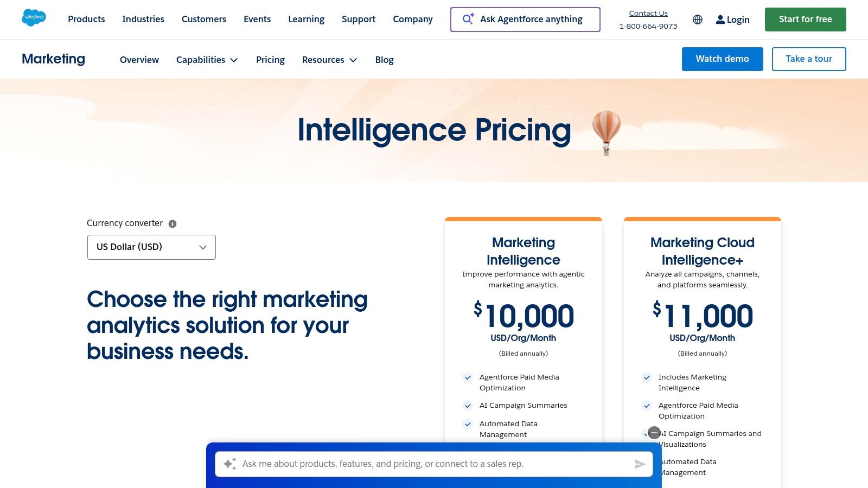
Task: Open the Contact Us link
Action: click(648, 13)
